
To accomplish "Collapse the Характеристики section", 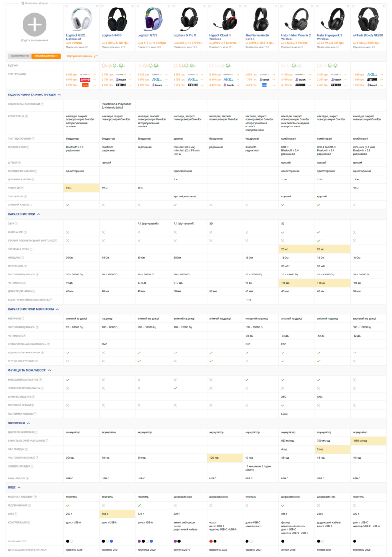I will [x=38, y=214].
